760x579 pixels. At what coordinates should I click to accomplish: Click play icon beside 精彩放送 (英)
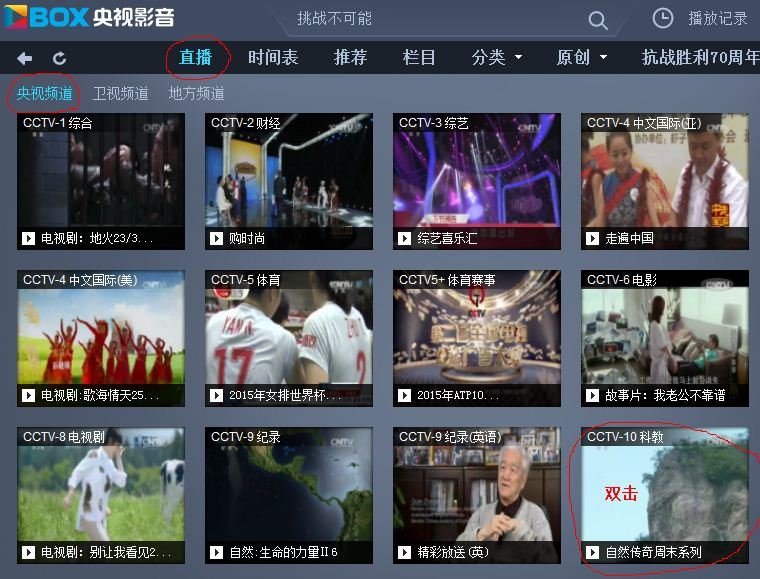click(404, 552)
